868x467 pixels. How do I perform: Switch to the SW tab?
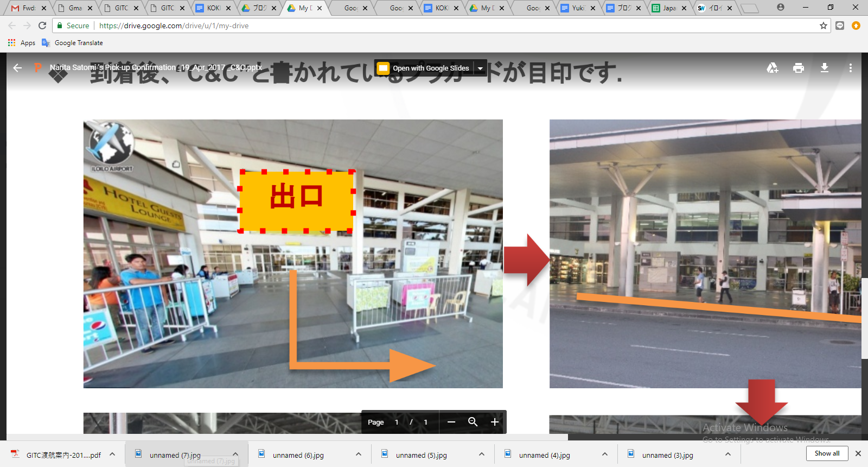[715, 8]
